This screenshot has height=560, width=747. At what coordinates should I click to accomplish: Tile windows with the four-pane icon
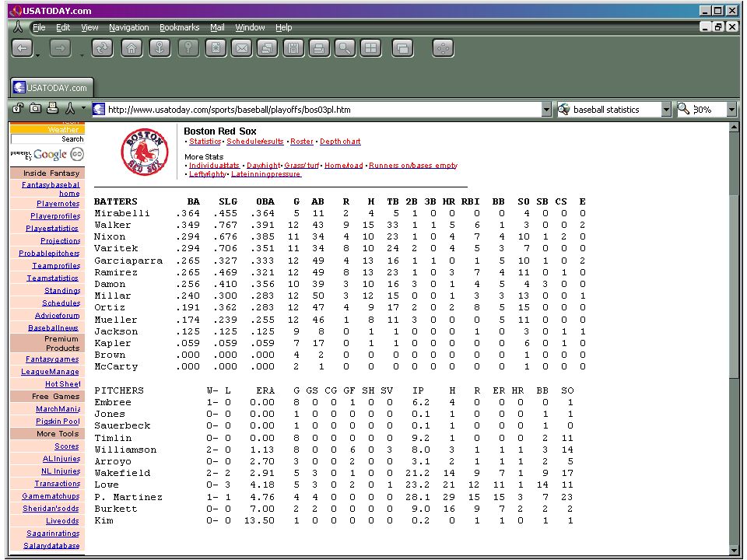coord(370,48)
